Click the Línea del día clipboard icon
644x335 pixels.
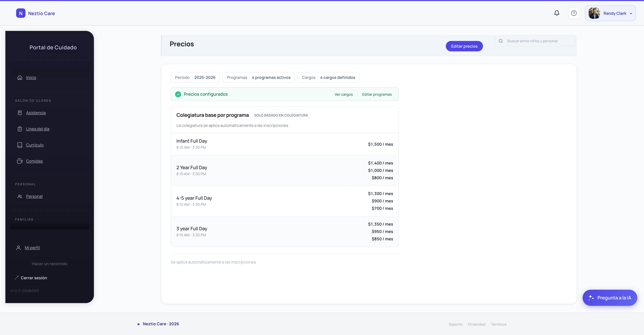20,129
